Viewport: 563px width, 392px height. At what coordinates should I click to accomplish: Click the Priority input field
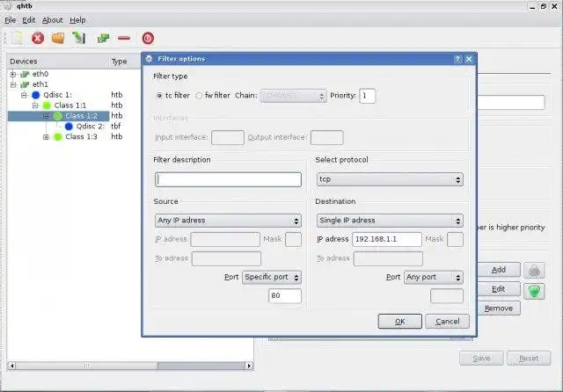[x=368, y=96]
